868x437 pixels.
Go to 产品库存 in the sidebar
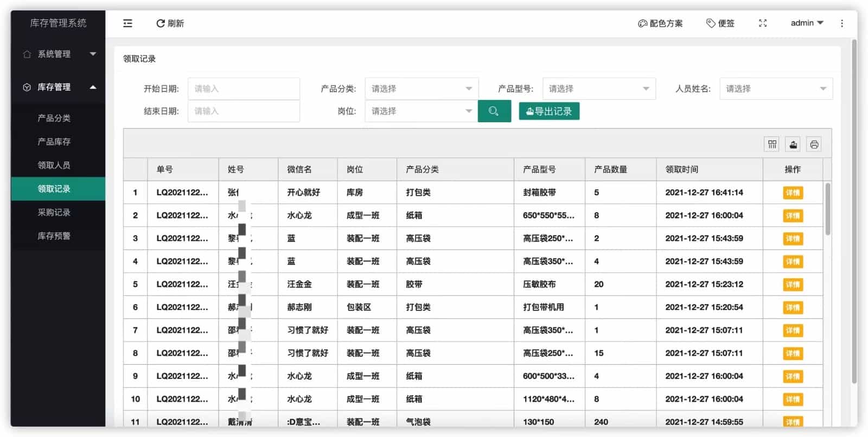54,142
